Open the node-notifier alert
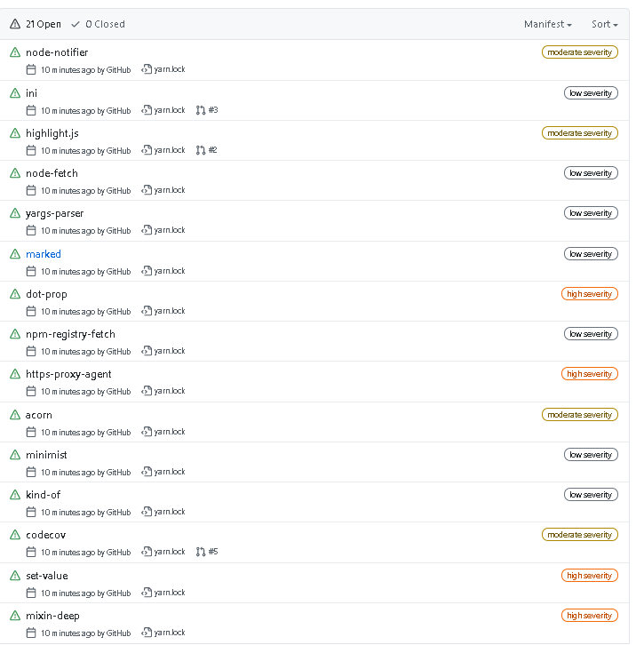This screenshot has width=644, height=645. 57,52
